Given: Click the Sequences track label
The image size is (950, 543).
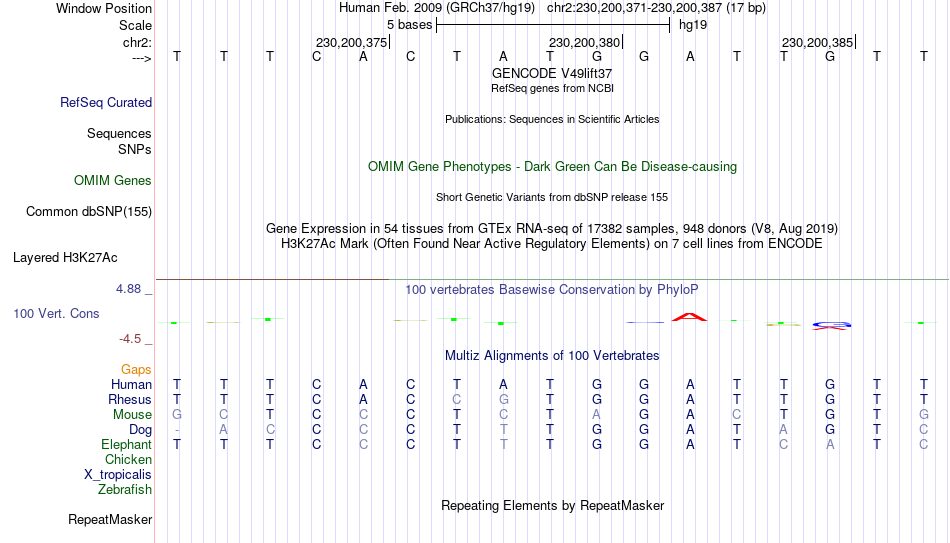Looking at the screenshot, I should pos(119,133).
